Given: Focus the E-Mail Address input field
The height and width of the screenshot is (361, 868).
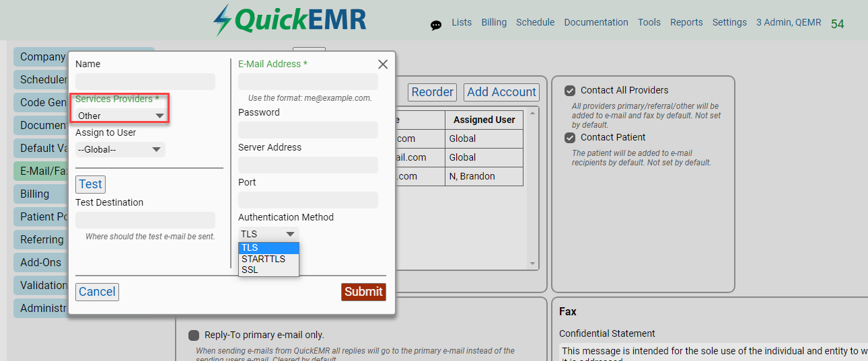Looking at the screenshot, I should [308, 81].
